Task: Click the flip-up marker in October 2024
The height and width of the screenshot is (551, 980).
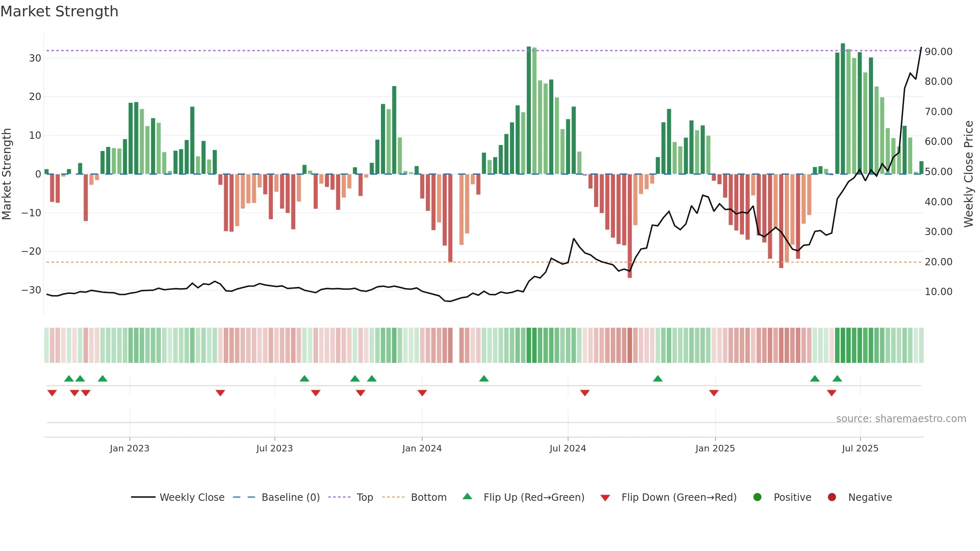Action: pos(657,378)
